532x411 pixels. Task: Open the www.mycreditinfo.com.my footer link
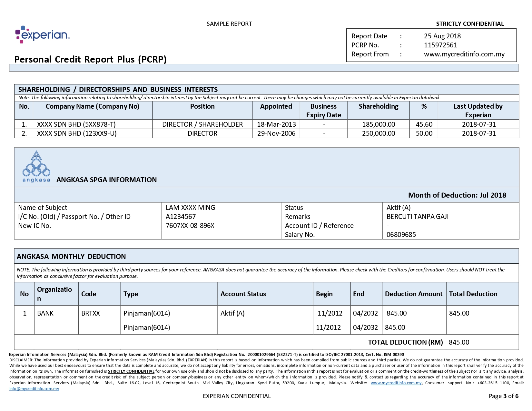pos(396,383)
